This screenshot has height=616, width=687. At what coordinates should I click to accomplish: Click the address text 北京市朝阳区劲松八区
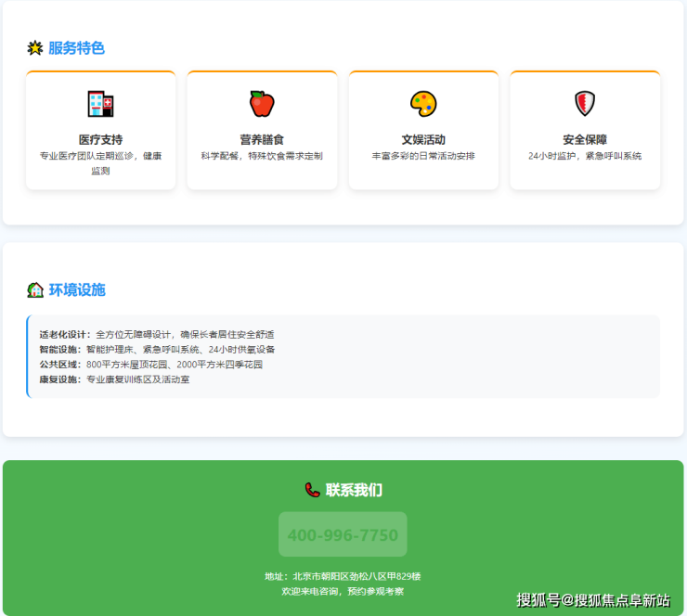coord(343,576)
